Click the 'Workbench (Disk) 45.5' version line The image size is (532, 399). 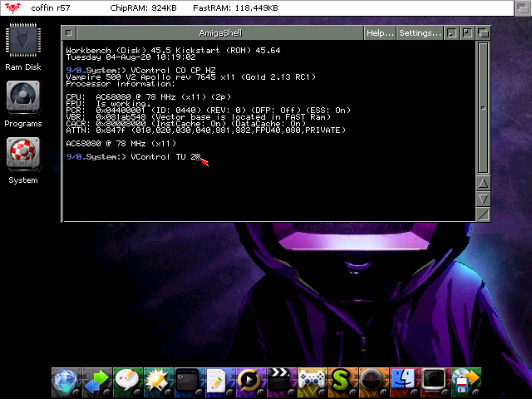[173, 50]
